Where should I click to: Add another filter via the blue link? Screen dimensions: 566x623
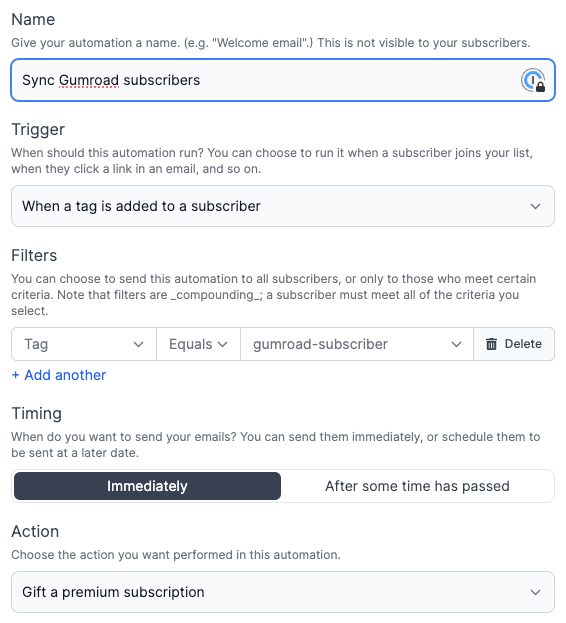(59, 375)
